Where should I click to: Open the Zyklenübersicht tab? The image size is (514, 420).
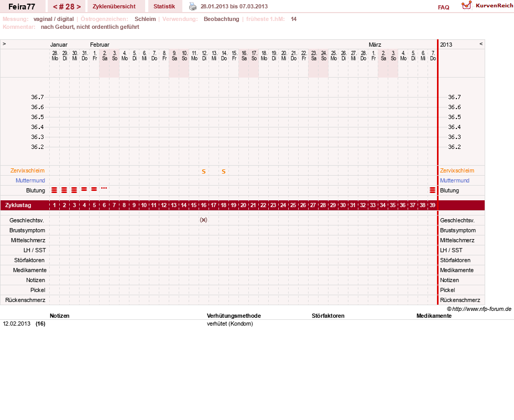point(114,6)
